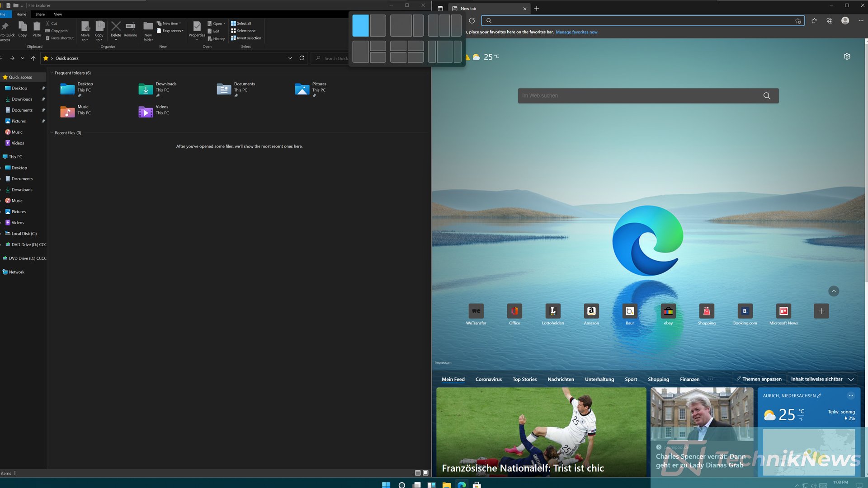Open recent locations dropdown in File Explorer
This screenshot has height=488, width=868.
tap(23, 58)
